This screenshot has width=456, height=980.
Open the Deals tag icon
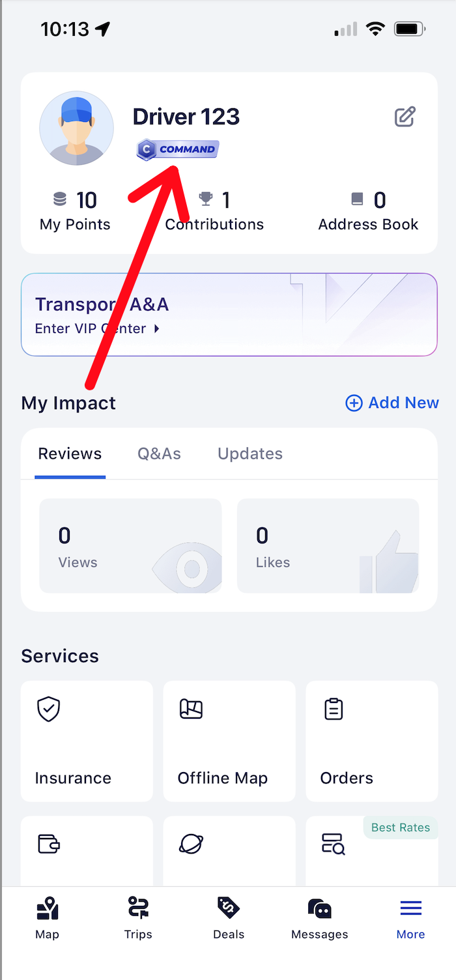[x=229, y=908]
